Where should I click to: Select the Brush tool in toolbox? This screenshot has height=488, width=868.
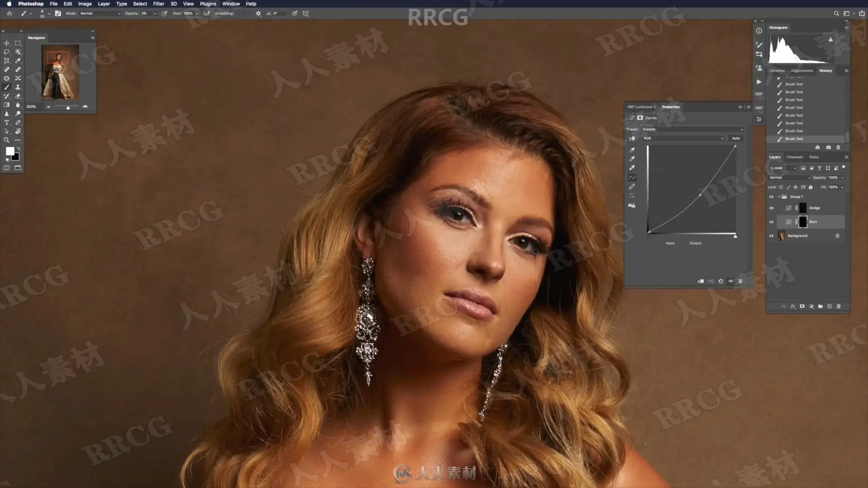point(7,87)
